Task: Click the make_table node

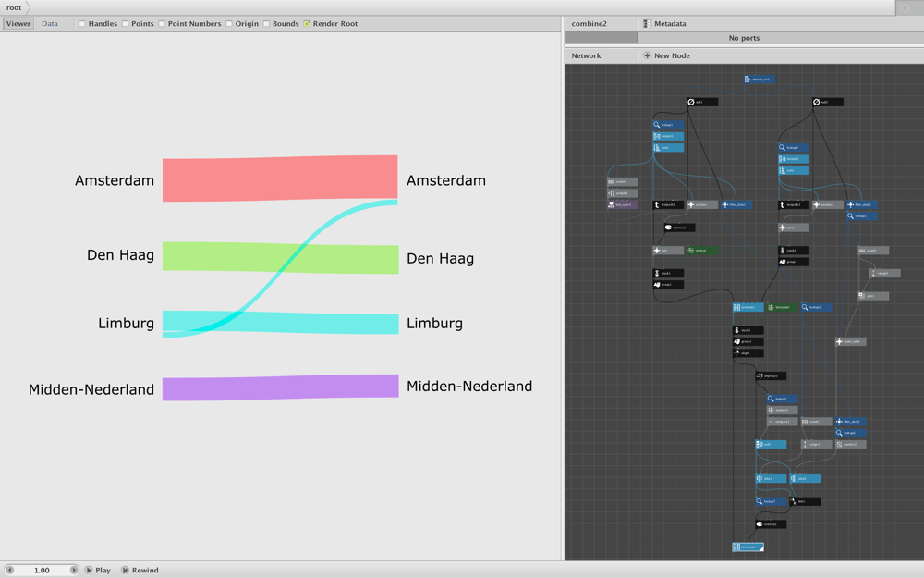Action: [x=850, y=341]
